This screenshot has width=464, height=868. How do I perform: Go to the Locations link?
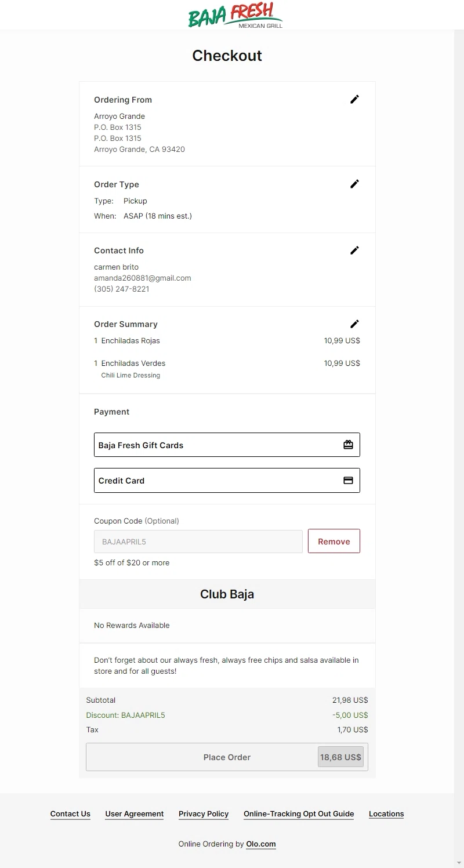click(x=386, y=813)
